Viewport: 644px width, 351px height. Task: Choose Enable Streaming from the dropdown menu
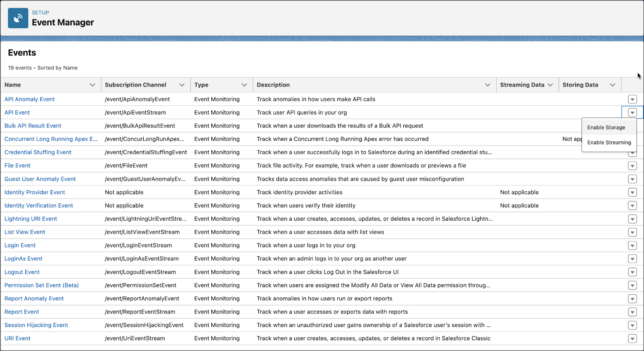point(609,142)
